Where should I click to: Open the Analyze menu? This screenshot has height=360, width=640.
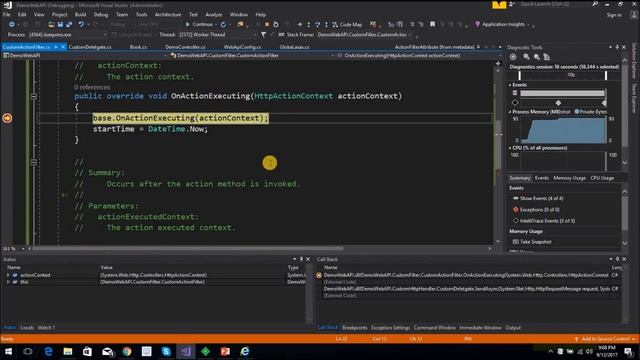[213, 14]
